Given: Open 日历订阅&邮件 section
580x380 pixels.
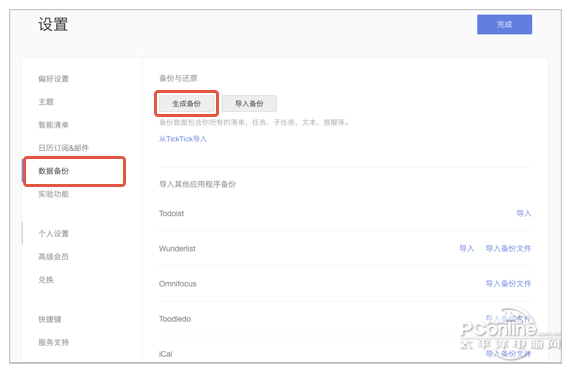Looking at the screenshot, I should tap(64, 148).
